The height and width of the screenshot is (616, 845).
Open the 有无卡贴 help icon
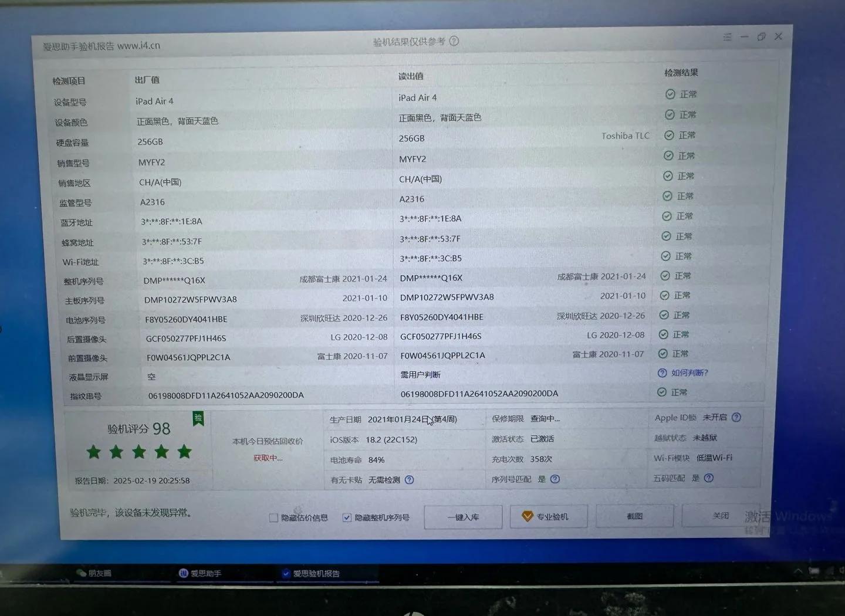410,480
